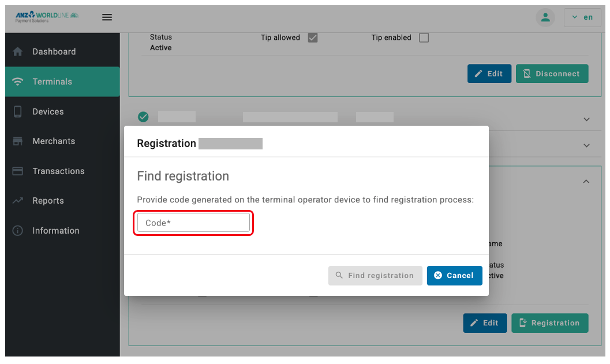Focus the Code input field
The width and height of the screenshot is (610, 364).
[x=193, y=223]
